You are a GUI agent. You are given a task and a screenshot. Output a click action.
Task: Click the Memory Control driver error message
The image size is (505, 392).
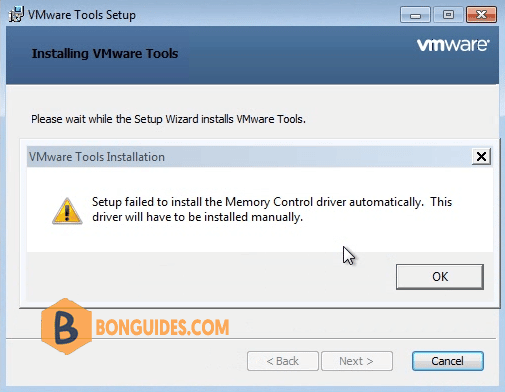tap(272, 209)
